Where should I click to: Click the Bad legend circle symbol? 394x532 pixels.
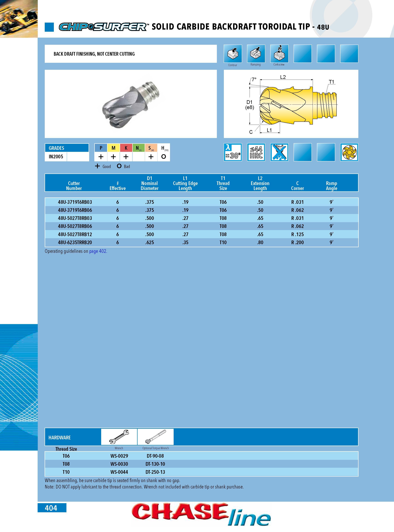119,166
